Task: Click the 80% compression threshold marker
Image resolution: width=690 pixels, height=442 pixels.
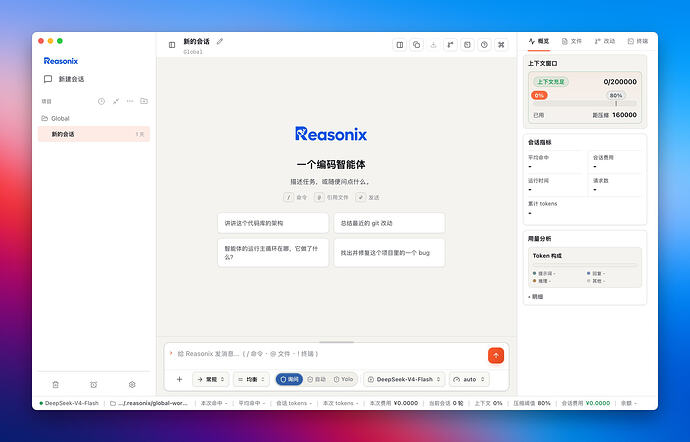Action: (616, 96)
